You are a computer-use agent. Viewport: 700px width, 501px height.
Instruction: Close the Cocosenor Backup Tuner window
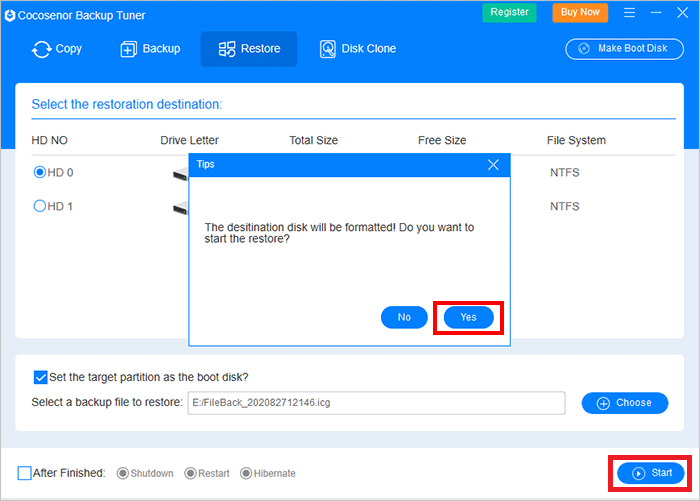click(x=682, y=13)
